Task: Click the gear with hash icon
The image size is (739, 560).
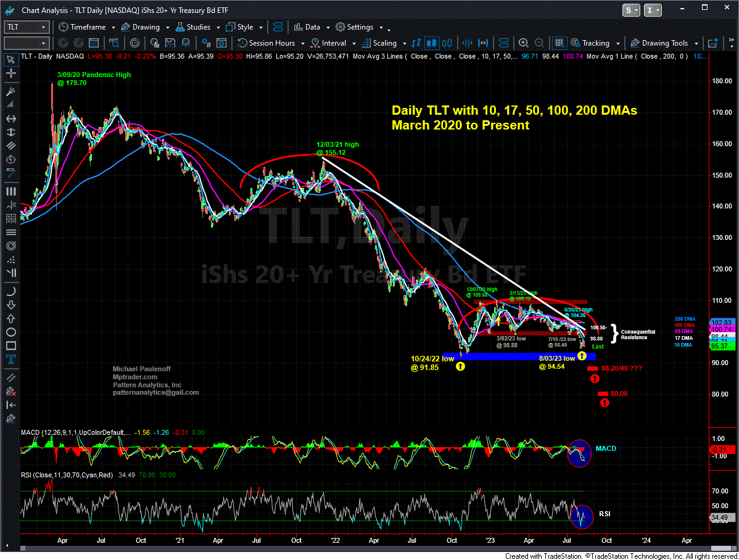Action: (x=206, y=43)
